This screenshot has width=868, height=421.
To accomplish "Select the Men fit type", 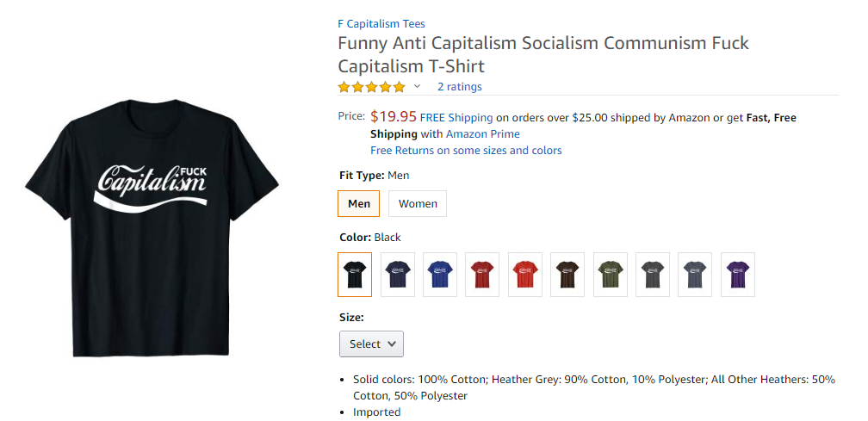I will click(359, 204).
